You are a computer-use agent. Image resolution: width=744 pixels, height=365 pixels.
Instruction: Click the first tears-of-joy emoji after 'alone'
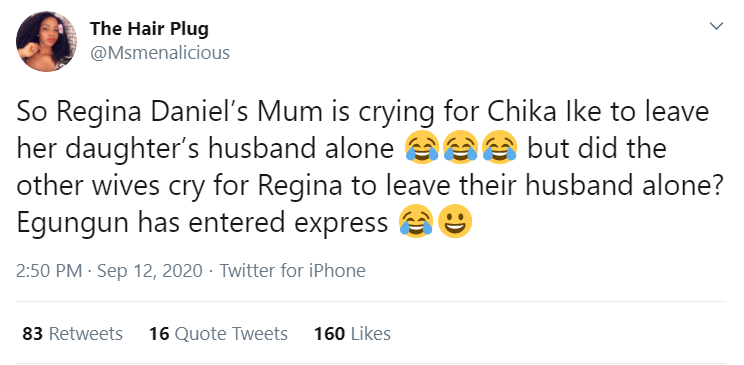pyautogui.click(x=422, y=148)
